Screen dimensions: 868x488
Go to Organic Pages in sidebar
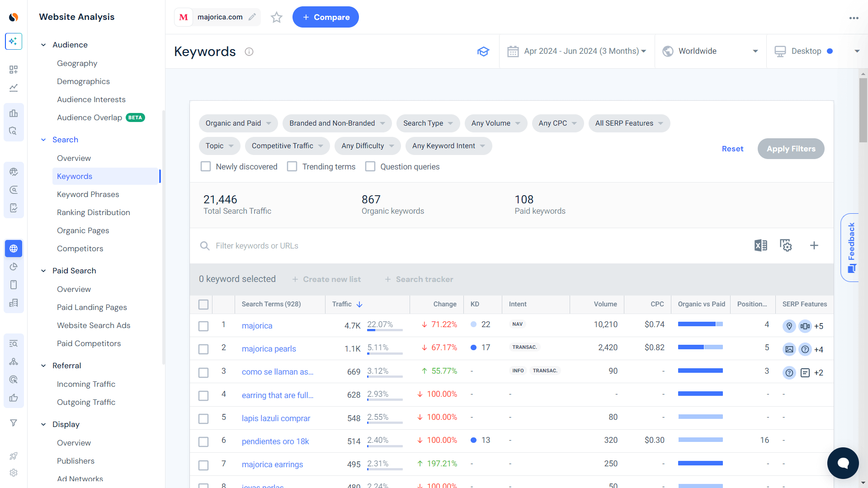pos(83,230)
